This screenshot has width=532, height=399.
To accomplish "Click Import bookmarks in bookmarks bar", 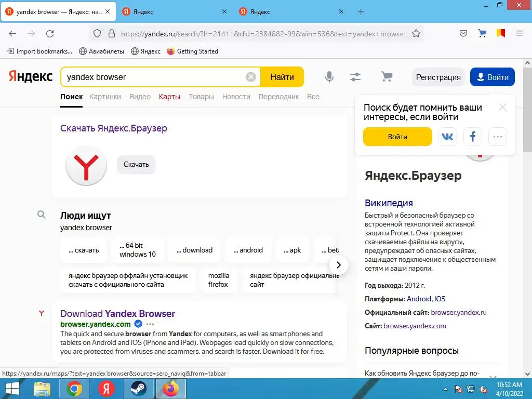I will (39, 51).
